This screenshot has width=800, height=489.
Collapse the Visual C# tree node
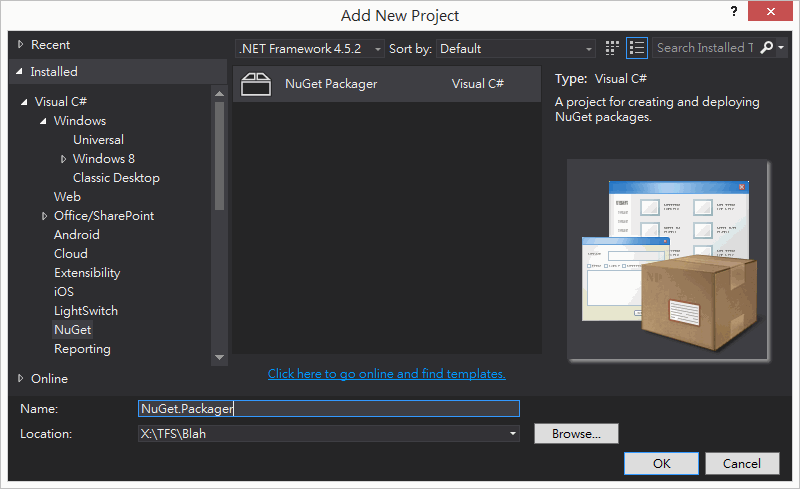coord(25,102)
